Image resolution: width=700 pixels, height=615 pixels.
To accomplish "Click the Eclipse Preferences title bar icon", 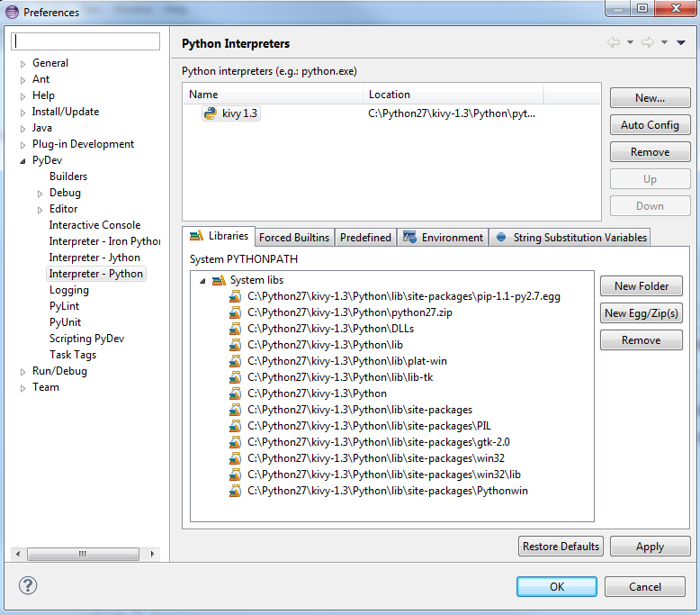I will 12,12.
